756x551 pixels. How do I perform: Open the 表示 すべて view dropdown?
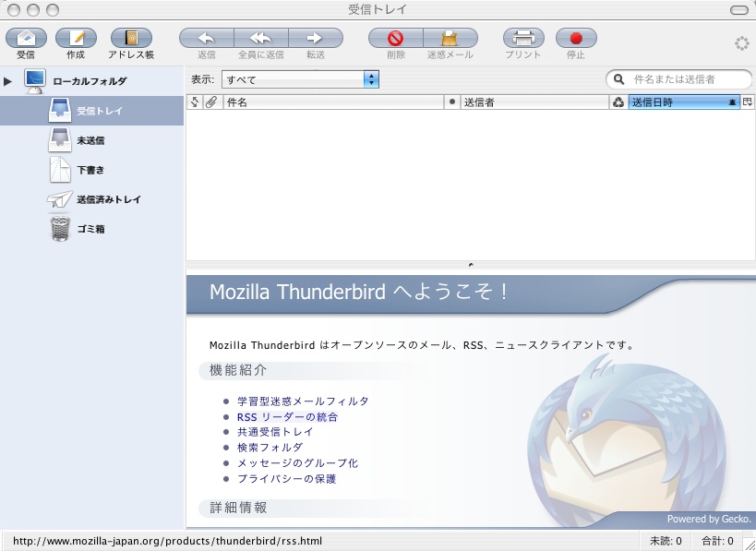pos(300,79)
